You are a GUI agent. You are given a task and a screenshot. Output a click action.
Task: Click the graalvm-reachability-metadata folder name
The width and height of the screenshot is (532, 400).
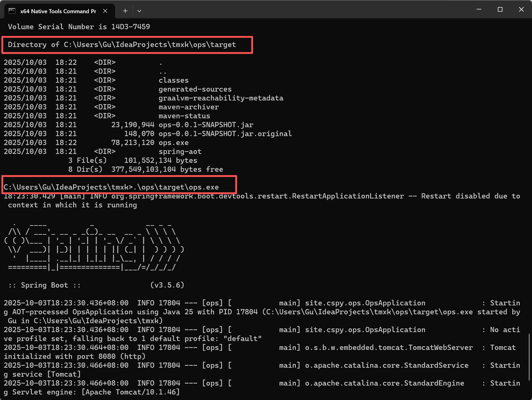221,98
